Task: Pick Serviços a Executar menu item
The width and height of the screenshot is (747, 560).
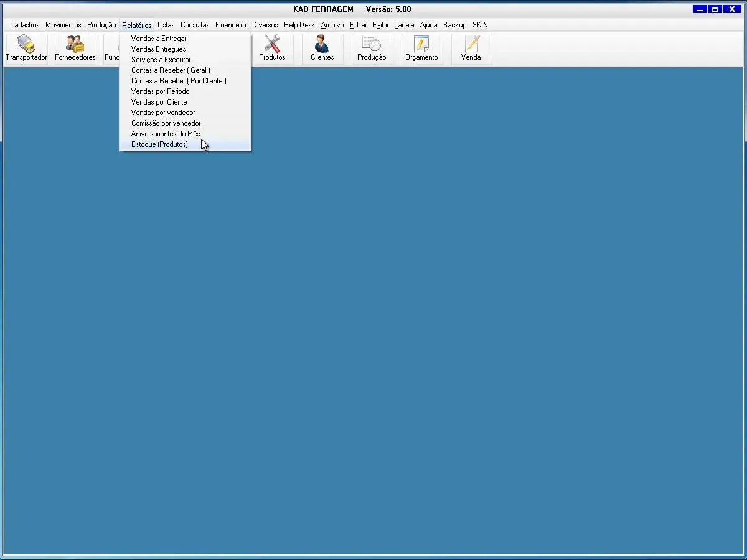Action: 161,60
